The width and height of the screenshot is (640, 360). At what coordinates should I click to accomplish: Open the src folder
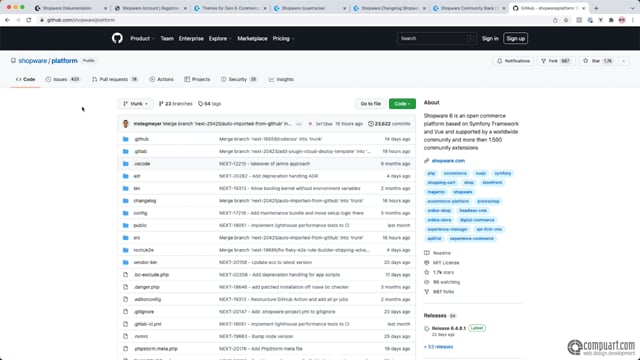137,238
